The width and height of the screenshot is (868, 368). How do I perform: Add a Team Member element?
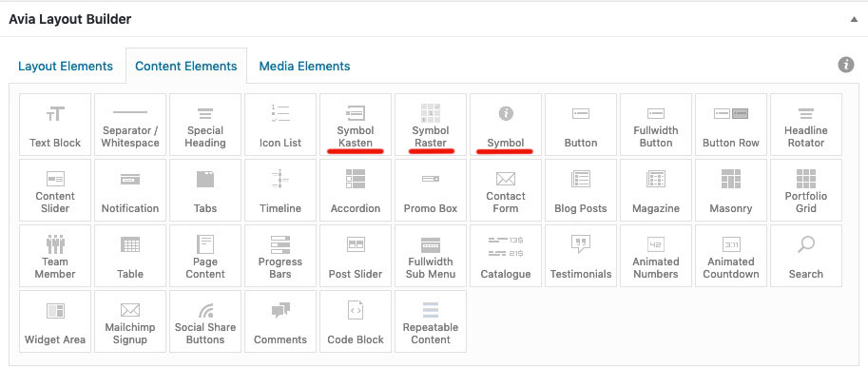pyautogui.click(x=55, y=256)
